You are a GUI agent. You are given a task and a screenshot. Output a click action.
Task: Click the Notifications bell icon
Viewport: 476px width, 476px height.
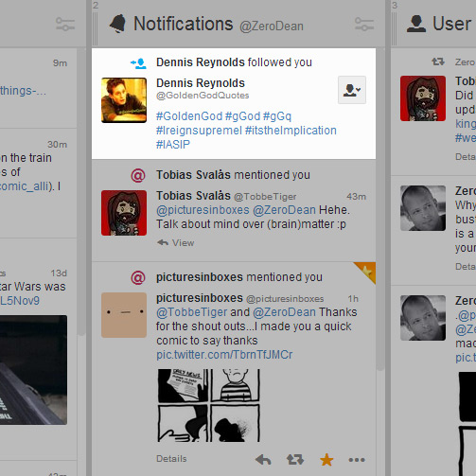tap(118, 24)
